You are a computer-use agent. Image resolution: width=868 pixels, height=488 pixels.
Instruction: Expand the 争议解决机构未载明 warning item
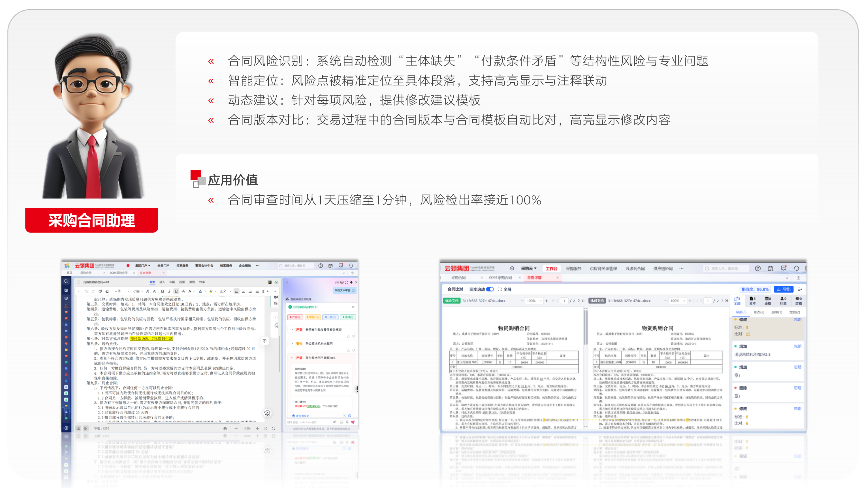tap(292, 343)
